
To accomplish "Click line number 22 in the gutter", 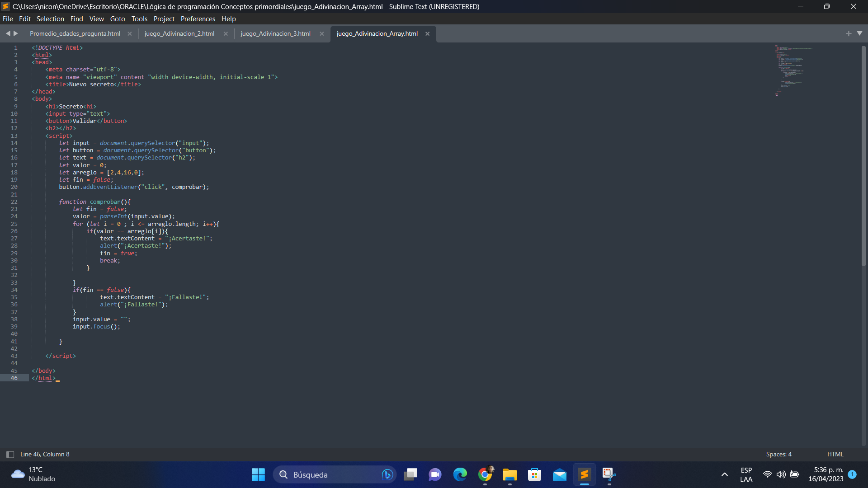I will click(14, 202).
